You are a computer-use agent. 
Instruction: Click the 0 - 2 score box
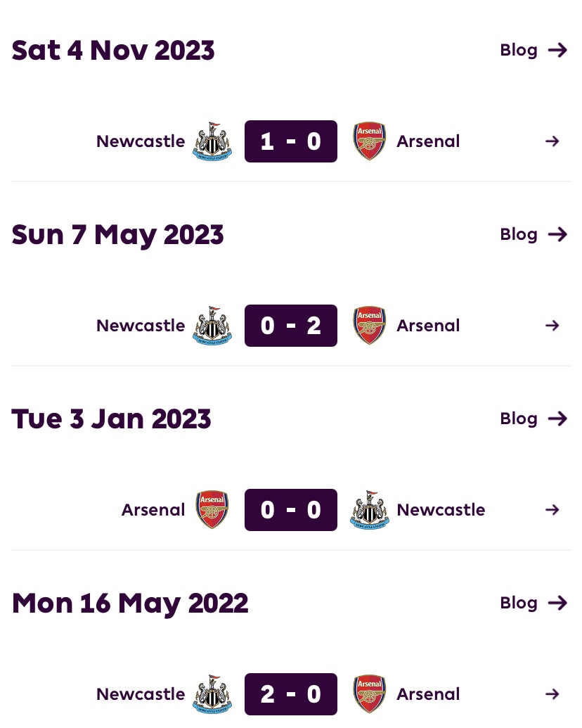[x=291, y=326]
